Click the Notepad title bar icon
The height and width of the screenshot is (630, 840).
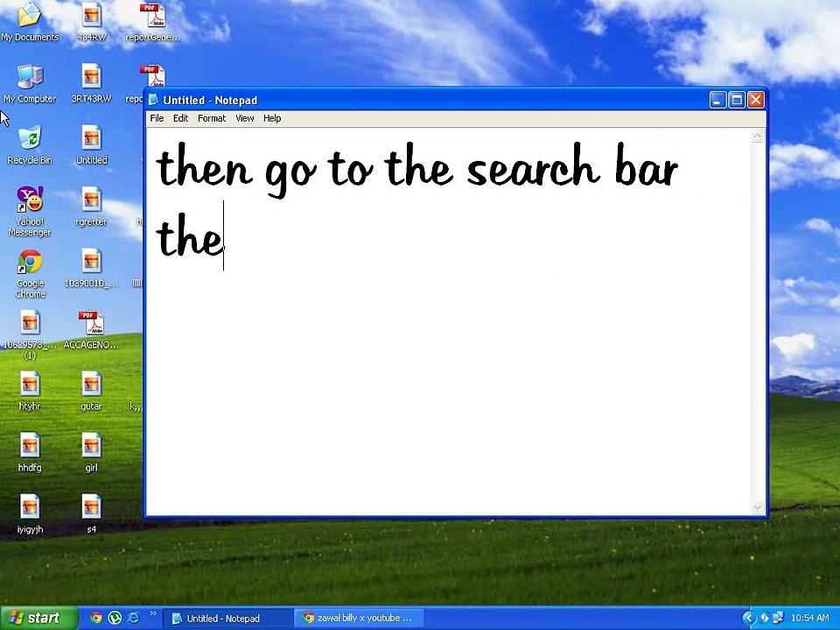click(154, 100)
